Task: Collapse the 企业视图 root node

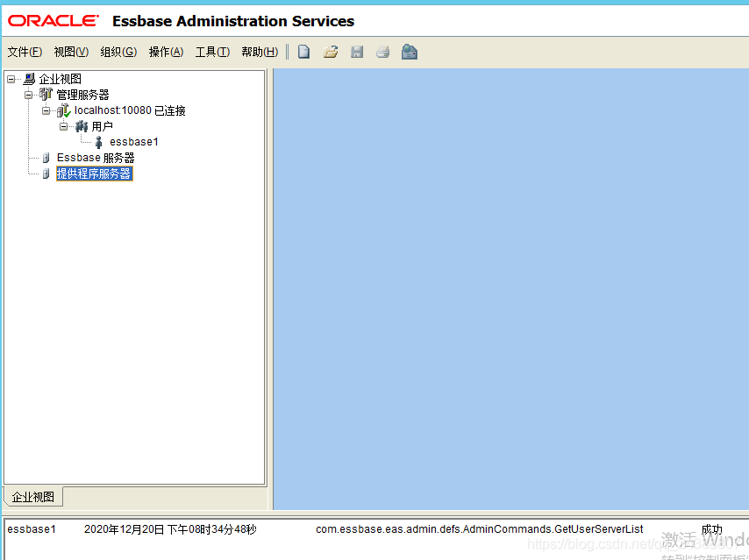Action: [x=9, y=78]
